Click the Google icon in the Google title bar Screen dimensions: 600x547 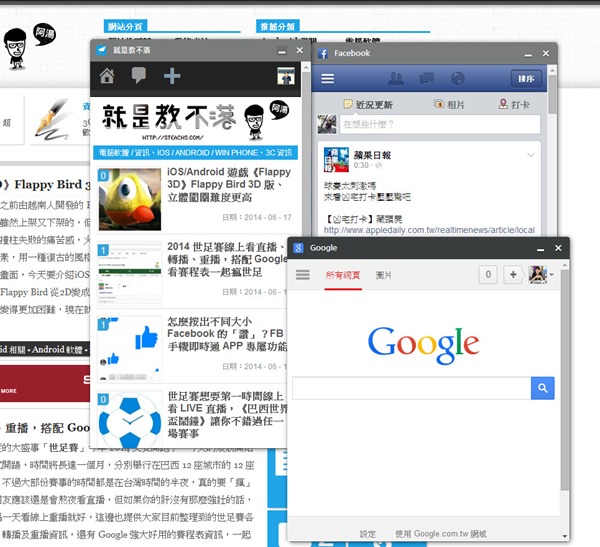point(298,248)
